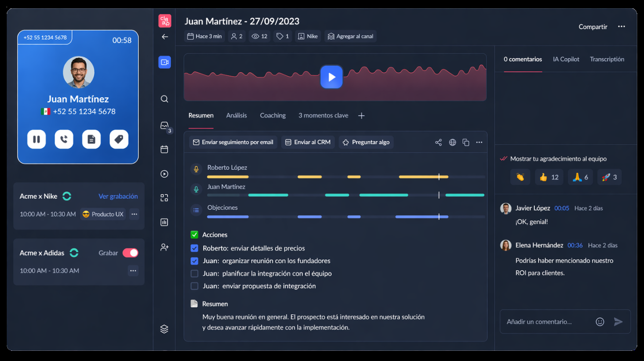Open more options for Acme x Nike meeting
644x361 pixels.
click(134, 214)
